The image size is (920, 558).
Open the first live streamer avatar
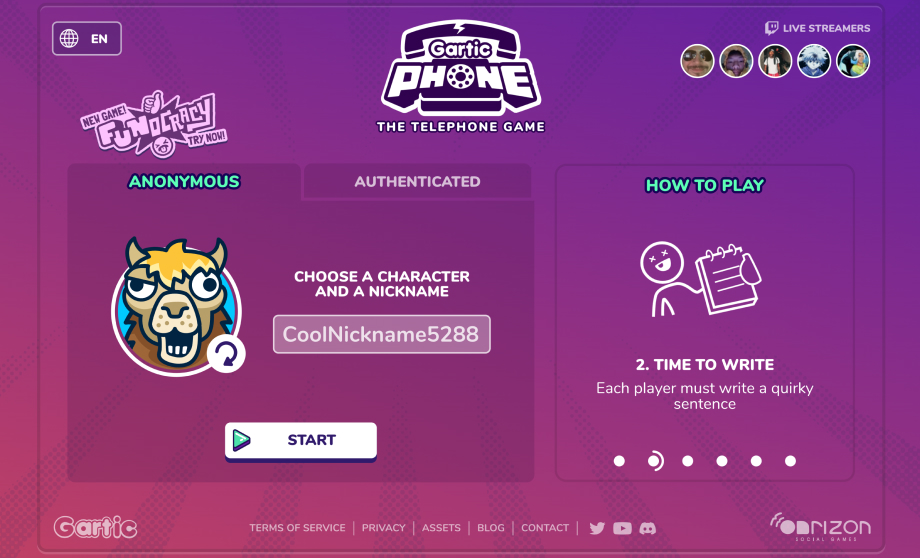point(697,61)
